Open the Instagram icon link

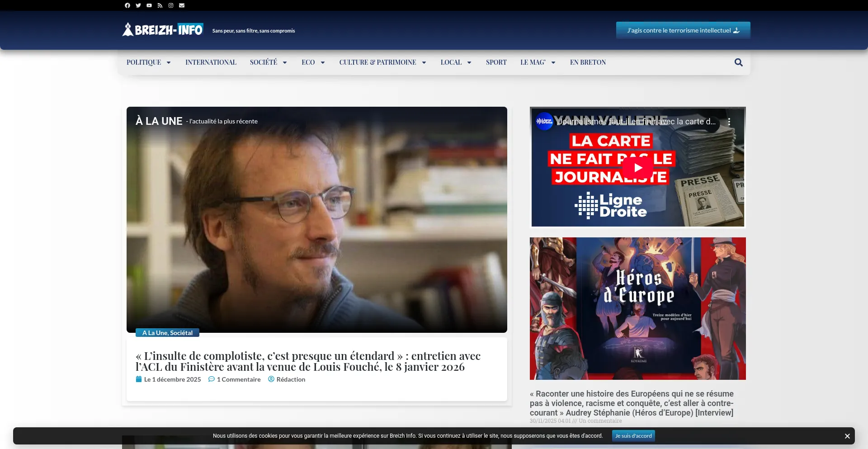click(171, 5)
